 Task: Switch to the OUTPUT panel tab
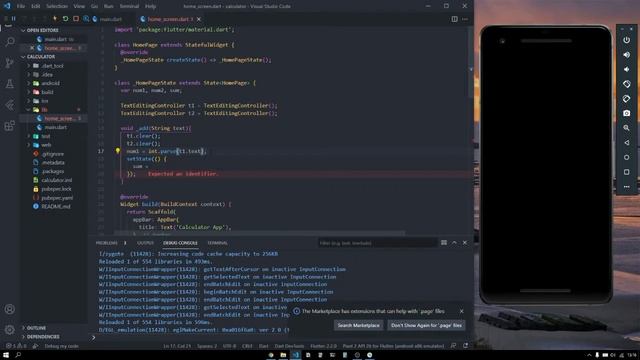(145, 243)
